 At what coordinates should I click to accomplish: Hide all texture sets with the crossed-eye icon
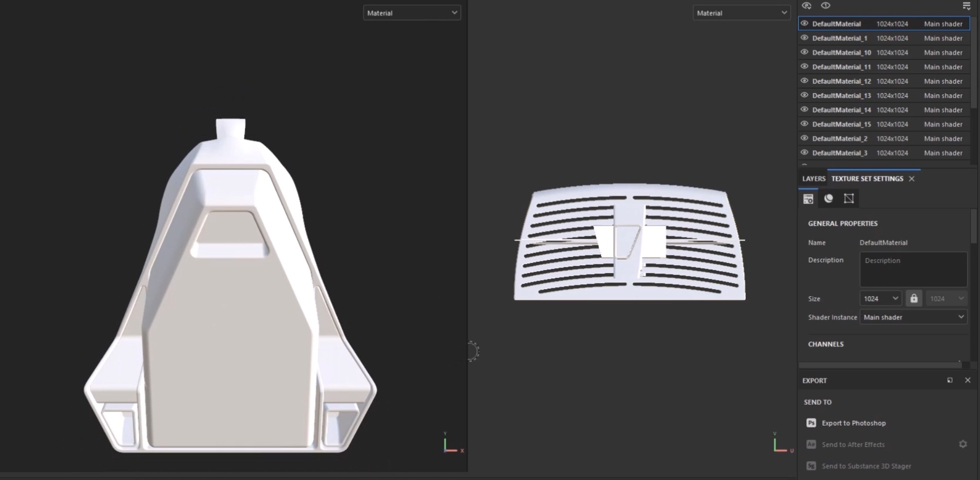coord(807,6)
